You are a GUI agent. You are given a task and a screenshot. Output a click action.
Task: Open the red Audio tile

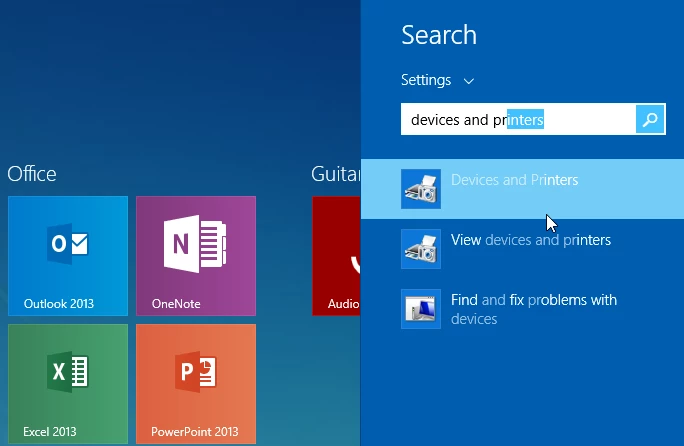(336, 256)
